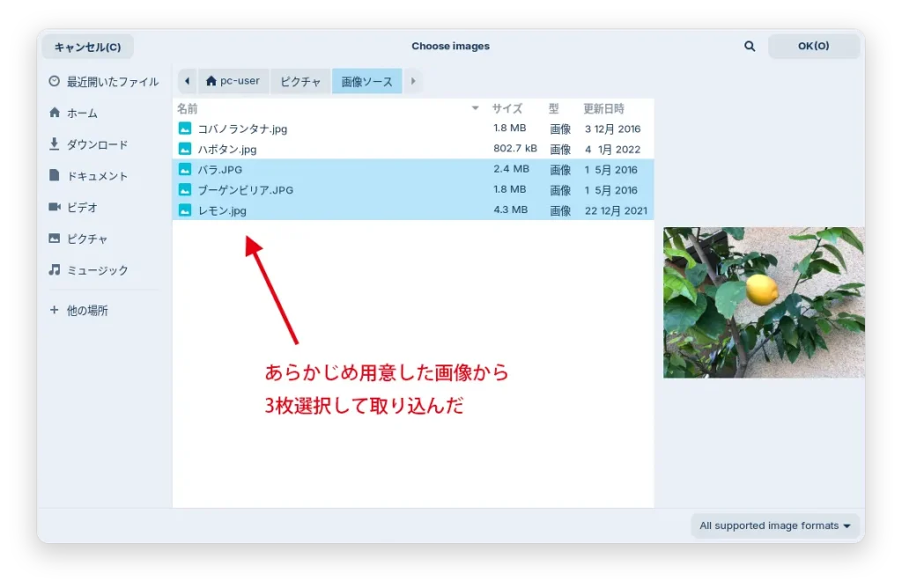Screen dimensions: 902x588
Task: Sort files by 更新日時 column header
Action: pyautogui.click(x=603, y=108)
